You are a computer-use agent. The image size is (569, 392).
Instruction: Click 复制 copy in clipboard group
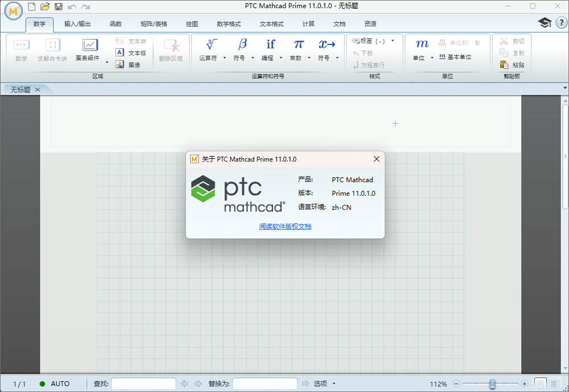coord(512,53)
